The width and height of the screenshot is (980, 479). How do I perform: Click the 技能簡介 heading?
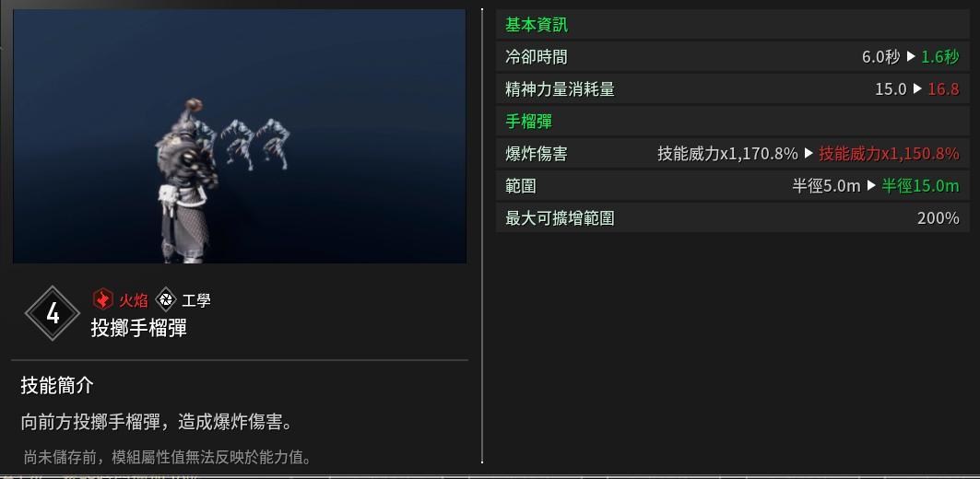(x=57, y=385)
